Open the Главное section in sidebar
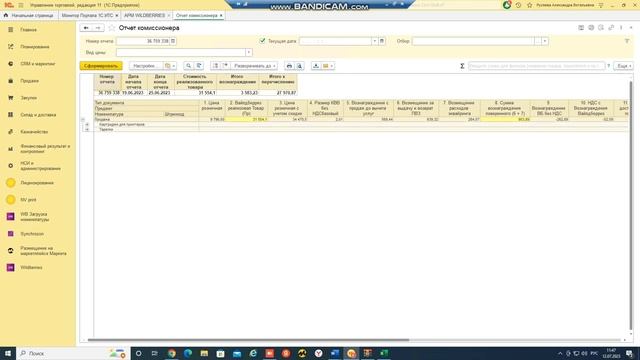This screenshot has width=640, height=360. 28,30
